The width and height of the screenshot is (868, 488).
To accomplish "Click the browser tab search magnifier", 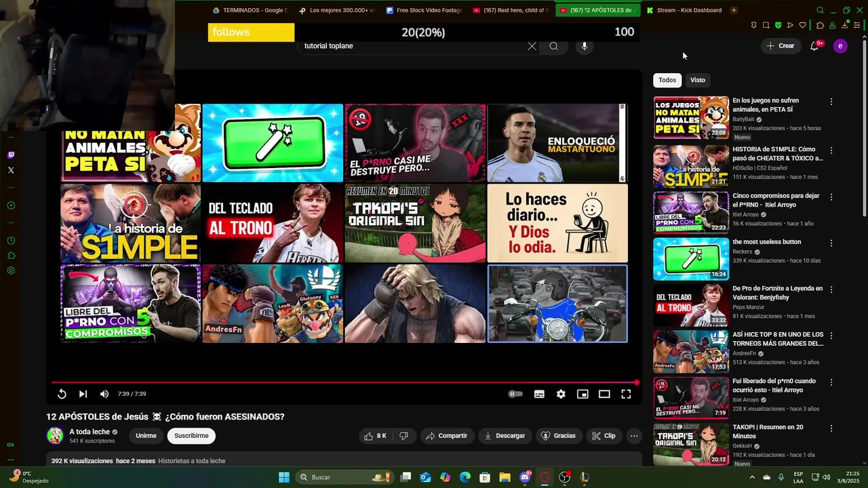I will (x=820, y=10).
